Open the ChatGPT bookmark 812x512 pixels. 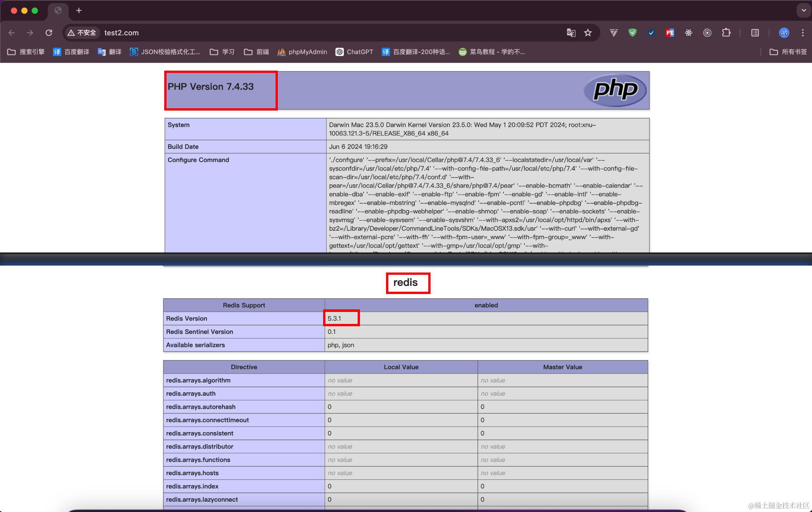click(354, 52)
